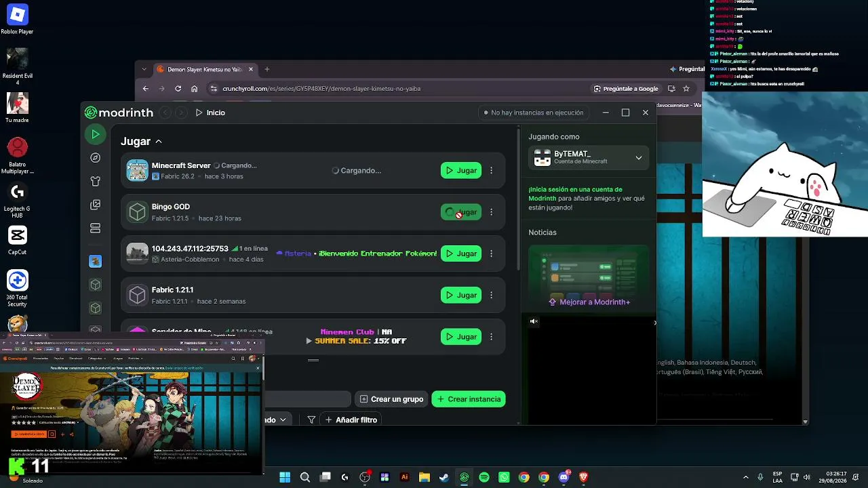Image resolution: width=868 pixels, height=488 pixels.
Task: Click Crear instancia
Action: click(469, 399)
